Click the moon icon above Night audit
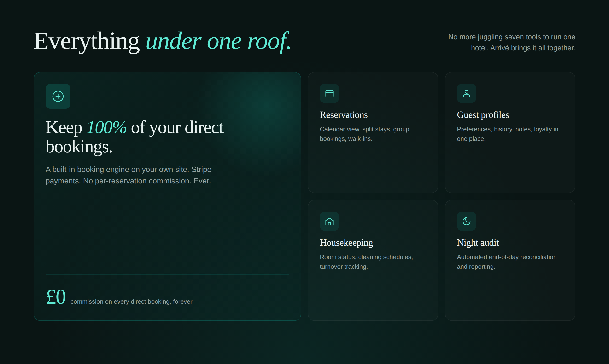The width and height of the screenshot is (609, 364). 466,221
